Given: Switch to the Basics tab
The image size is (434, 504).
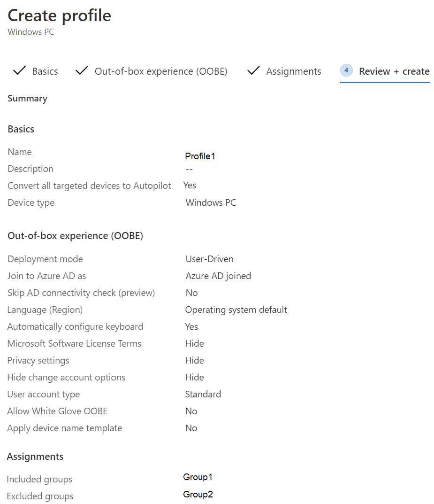Looking at the screenshot, I should click(x=45, y=71).
